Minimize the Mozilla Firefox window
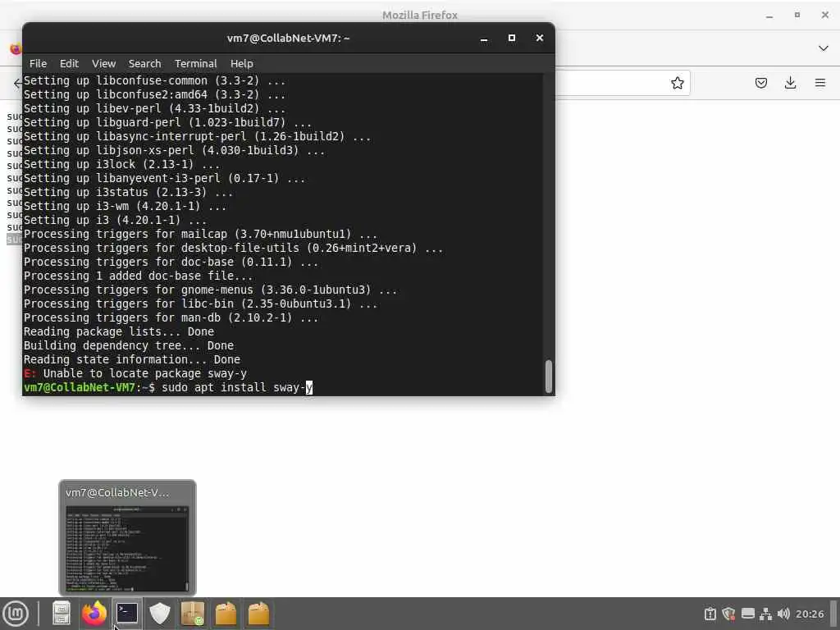The image size is (840, 630). click(769, 16)
